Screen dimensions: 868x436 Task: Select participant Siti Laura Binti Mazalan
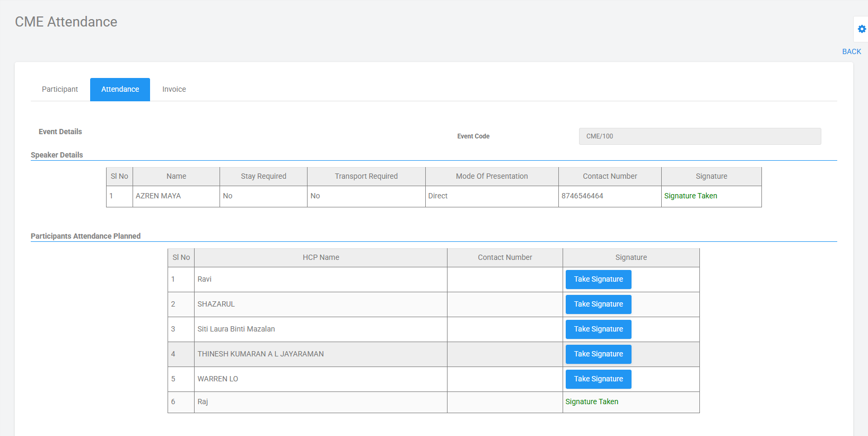point(236,329)
